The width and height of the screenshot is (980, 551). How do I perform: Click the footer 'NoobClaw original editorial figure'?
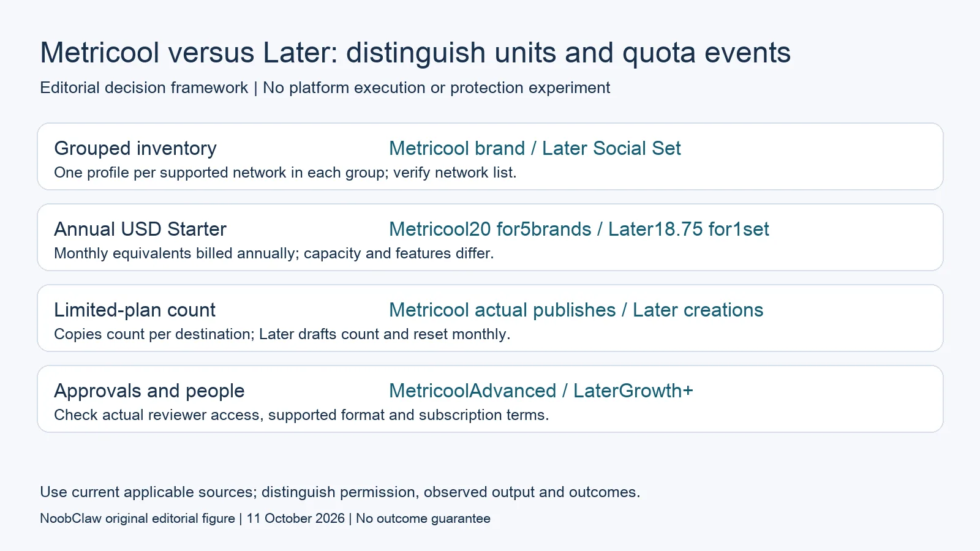pyautogui.click(x=138, y=519)
